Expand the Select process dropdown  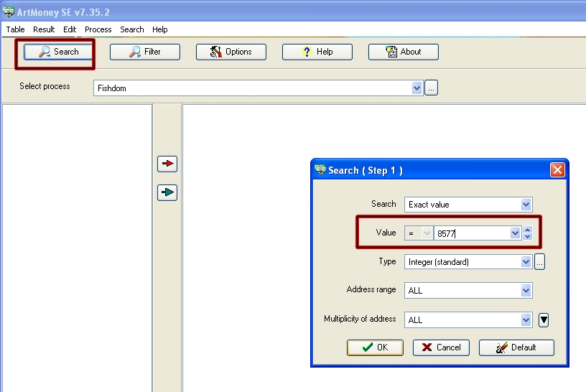click(417, 88)
